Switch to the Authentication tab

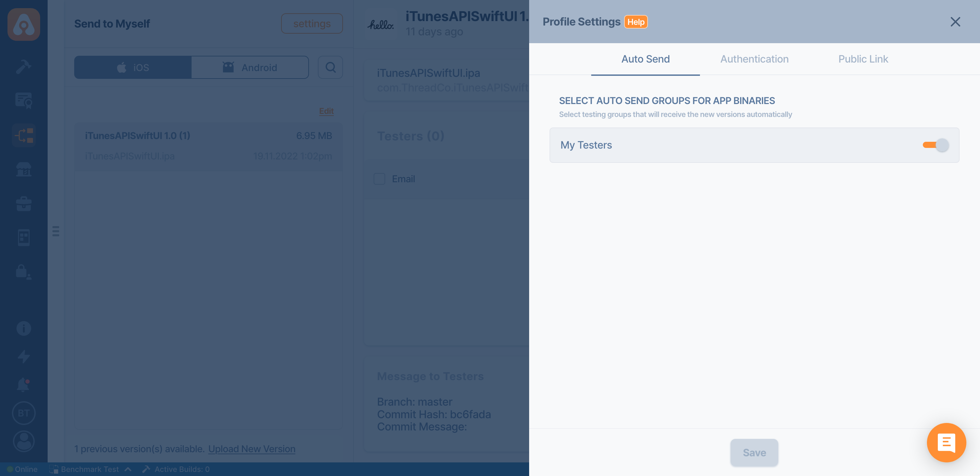click(754, 59)
